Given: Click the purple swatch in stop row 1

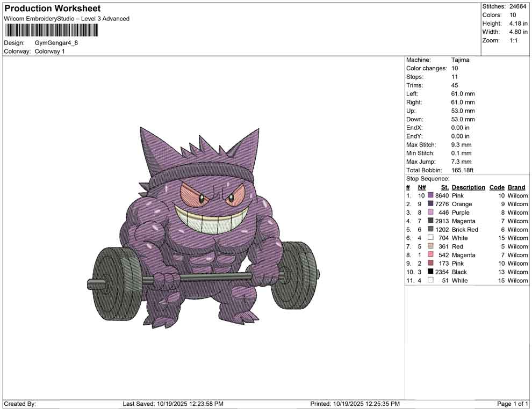Looking at the screenshot, I should (x=430, y=195).
